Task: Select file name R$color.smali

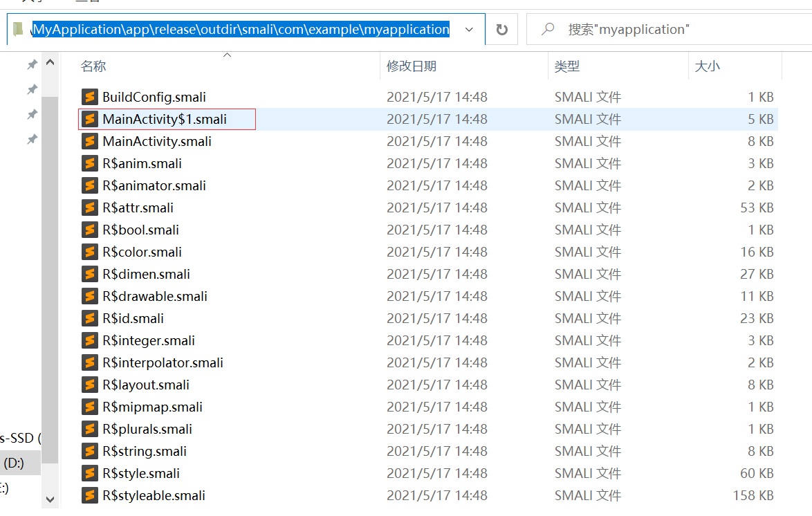Action: pyautogui.click(x=142, y=252)
